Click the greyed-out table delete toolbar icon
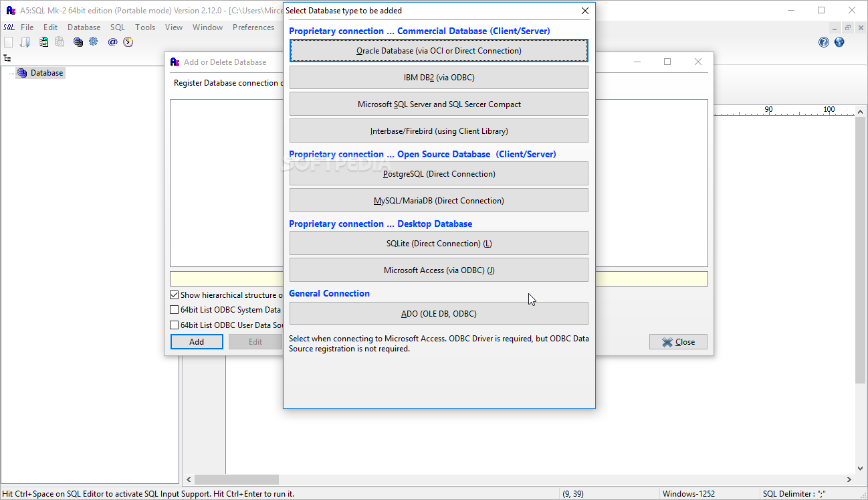 [60, 41]
